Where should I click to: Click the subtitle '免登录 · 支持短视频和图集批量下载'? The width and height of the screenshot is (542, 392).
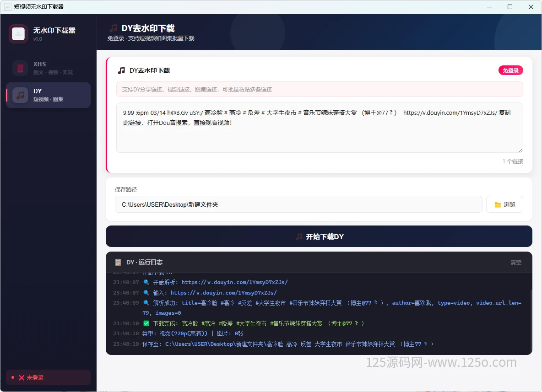(x=151, y=38)
